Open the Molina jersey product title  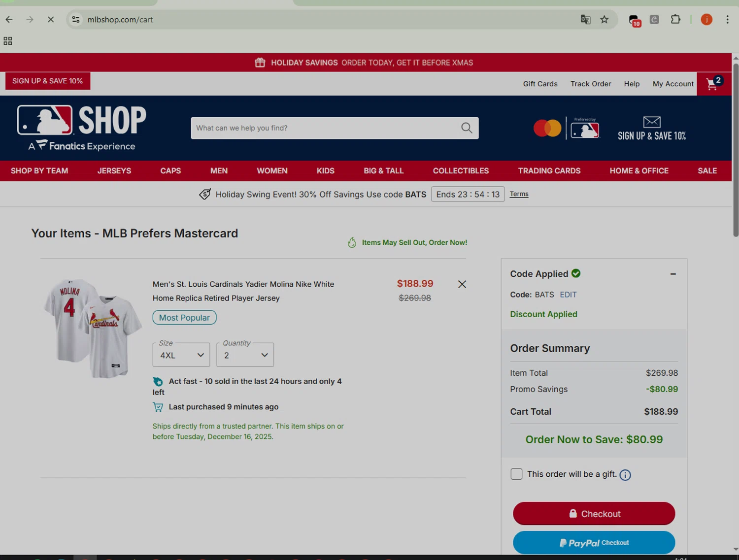[x=243, y=291]
